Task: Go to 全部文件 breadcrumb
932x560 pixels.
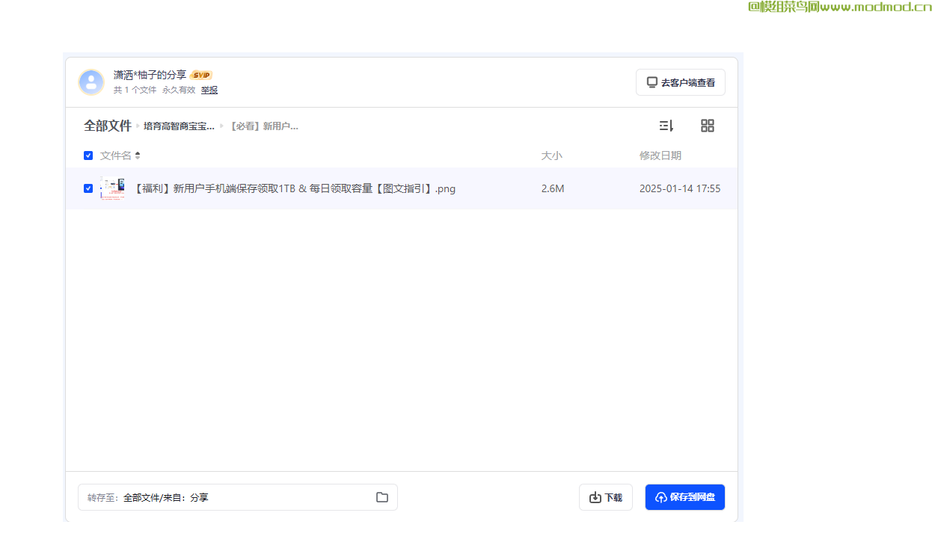Action: (x=108, y=126)
